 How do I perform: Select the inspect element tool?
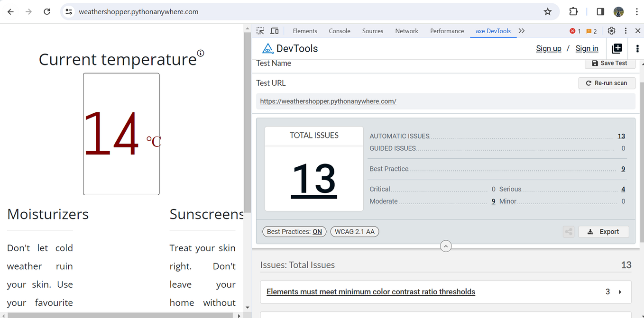[x=260, y=30]
